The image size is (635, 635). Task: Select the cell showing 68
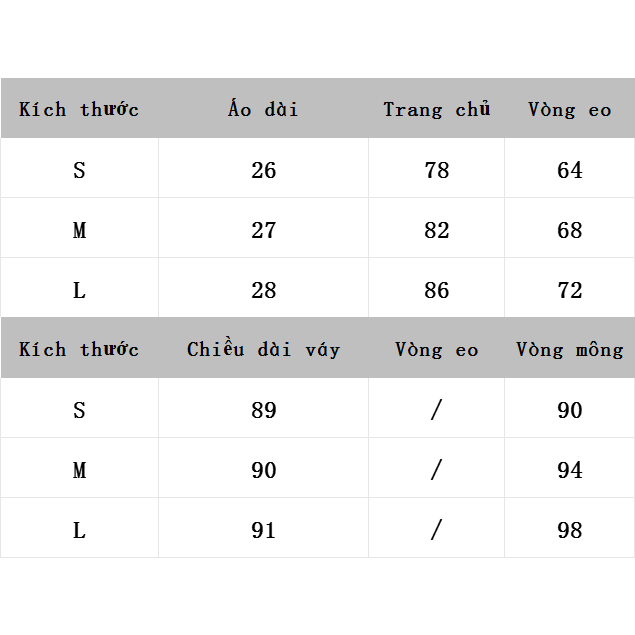point(569,230)
